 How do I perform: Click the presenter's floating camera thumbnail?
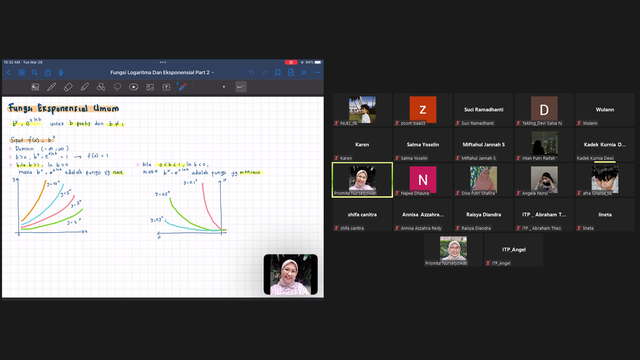tap(291, 274)
